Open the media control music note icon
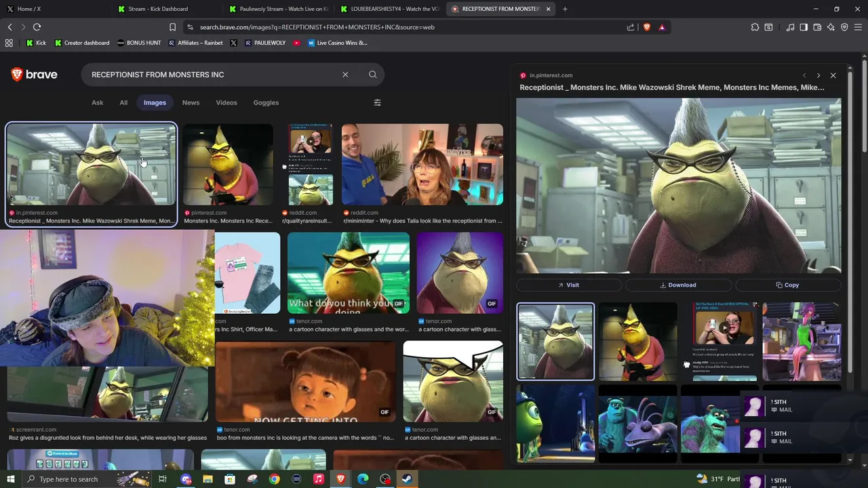868x488 pixels. (790, 27)
